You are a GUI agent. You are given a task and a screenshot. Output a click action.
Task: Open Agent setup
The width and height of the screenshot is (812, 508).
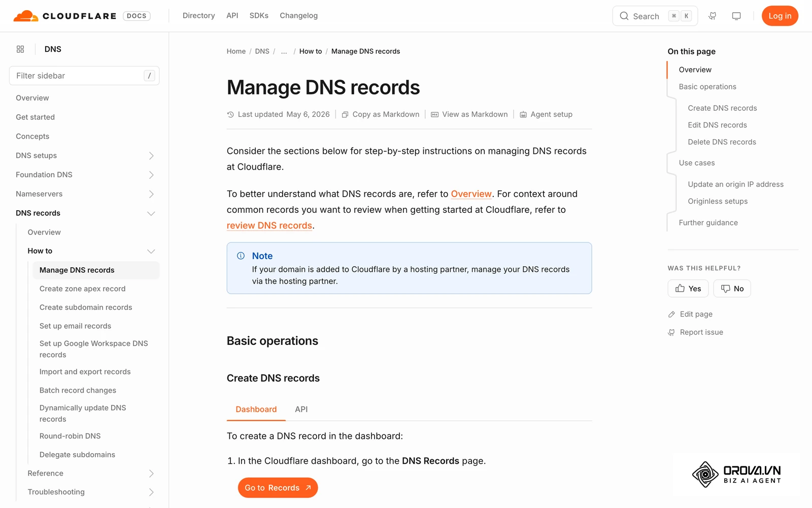click(546, 114)
